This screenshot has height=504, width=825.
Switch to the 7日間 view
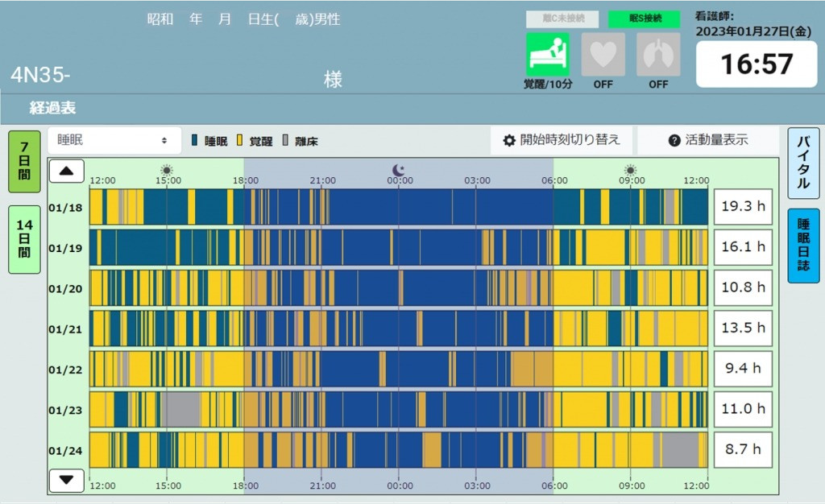pos(24,161)
